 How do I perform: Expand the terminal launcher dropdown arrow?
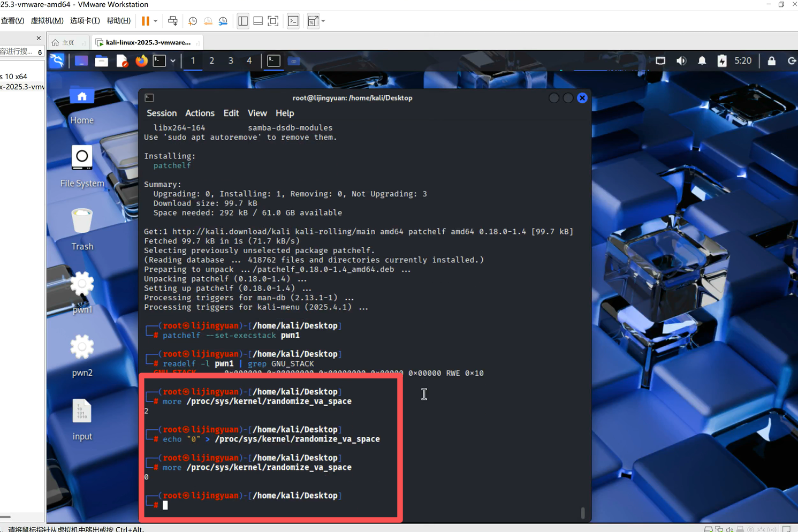coord(173,61)
